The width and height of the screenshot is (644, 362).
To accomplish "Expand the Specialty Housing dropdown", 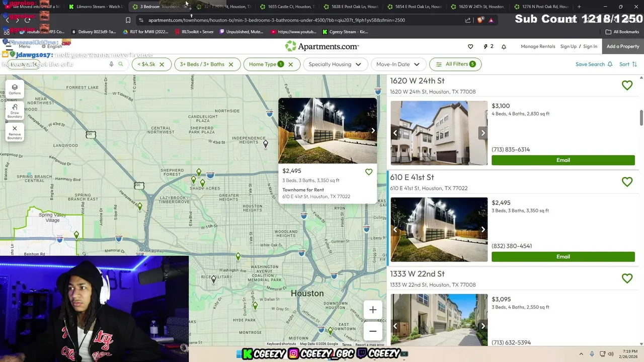I will coord(335,64).
